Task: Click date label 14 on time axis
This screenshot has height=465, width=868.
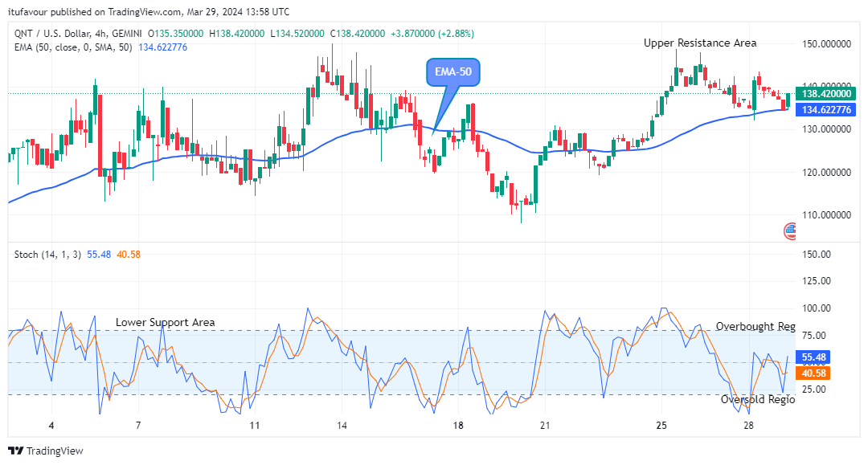Action: [x=342, y=425]
